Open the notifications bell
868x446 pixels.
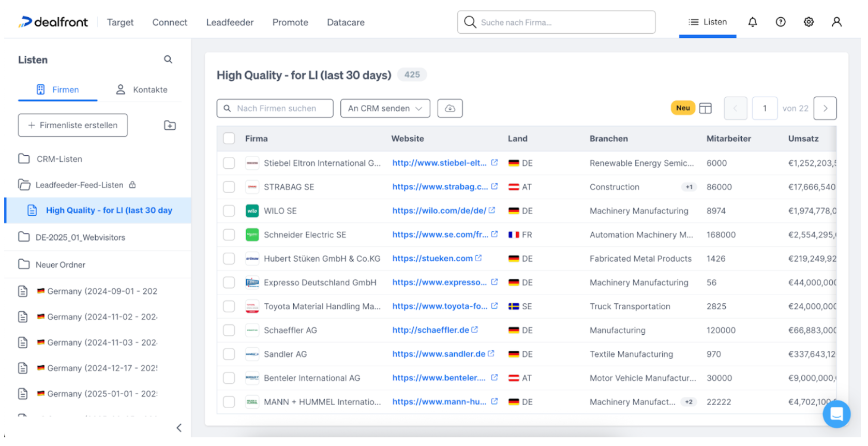(753, 22)
